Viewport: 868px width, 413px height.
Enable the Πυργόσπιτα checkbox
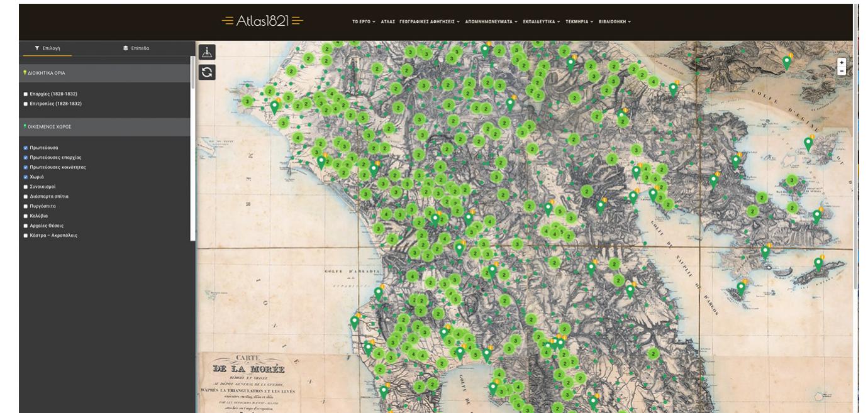[x=26, y=206]
